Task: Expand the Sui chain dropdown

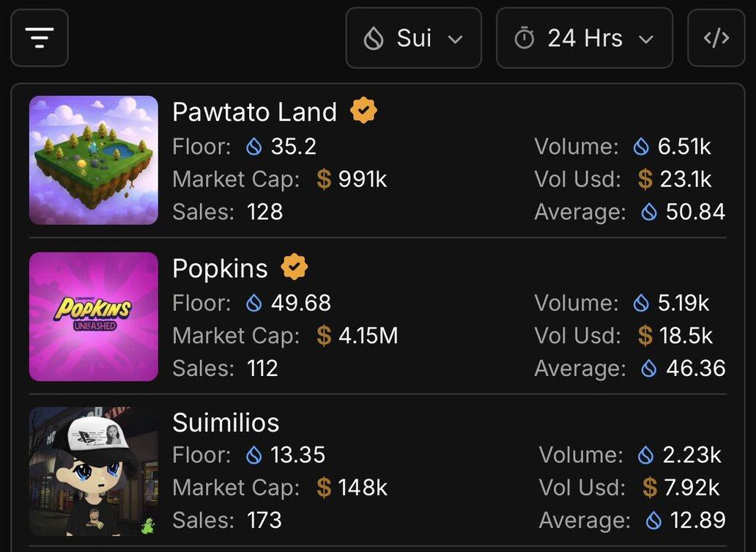Action: pos(413,38)
